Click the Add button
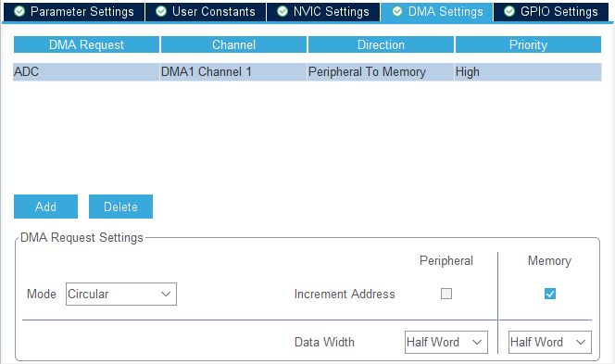615x364 pixels. (46, 207)
